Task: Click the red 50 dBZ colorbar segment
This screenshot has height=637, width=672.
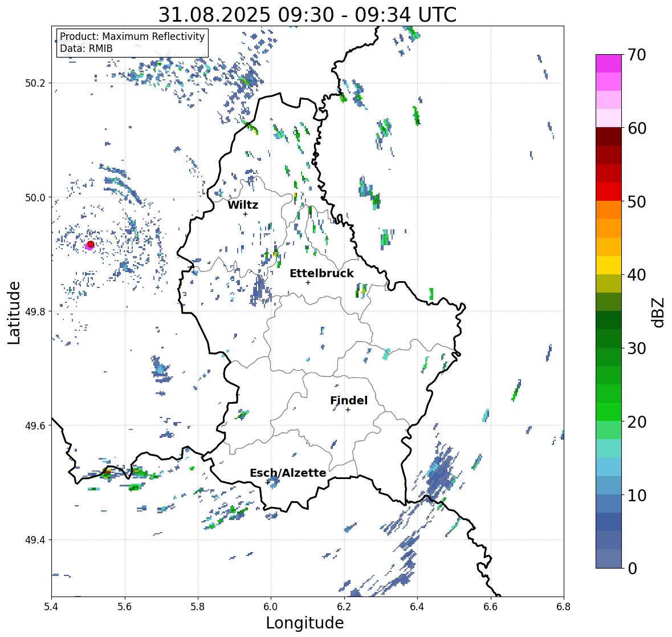Action: [609, 192]
